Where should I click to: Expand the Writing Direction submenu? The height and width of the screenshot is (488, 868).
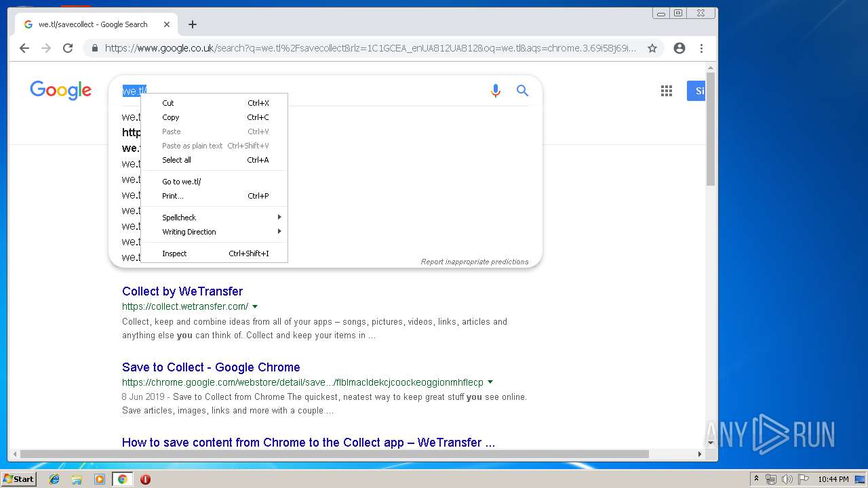tap(214, 232)
